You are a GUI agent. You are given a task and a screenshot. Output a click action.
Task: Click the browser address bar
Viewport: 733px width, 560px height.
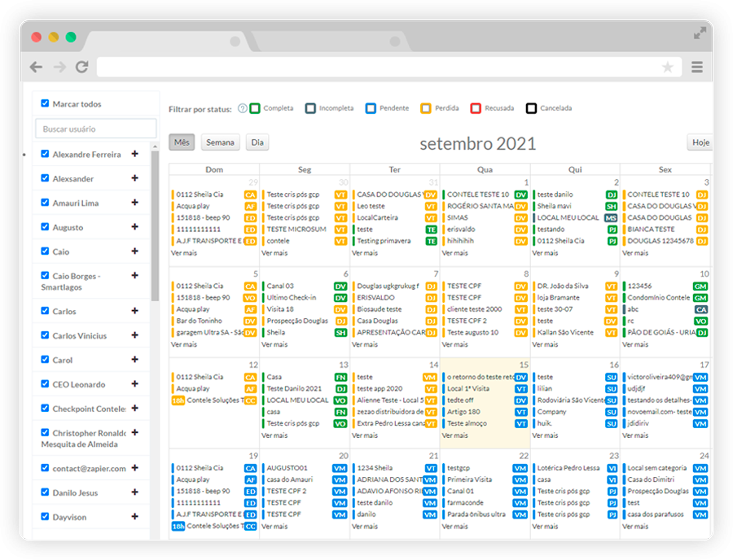389,68
